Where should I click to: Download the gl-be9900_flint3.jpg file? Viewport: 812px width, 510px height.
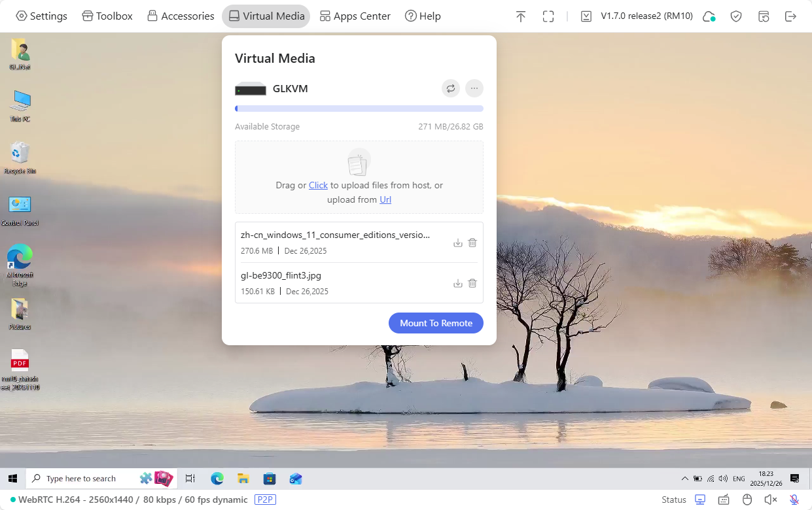(x=457, y=283)
